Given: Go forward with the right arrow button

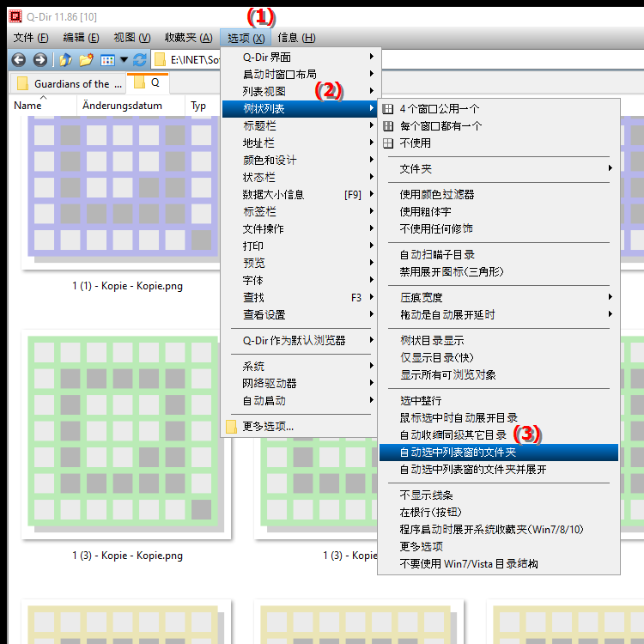Looking at the screenshot, I should pyautogui.click(x=39, y=60).
